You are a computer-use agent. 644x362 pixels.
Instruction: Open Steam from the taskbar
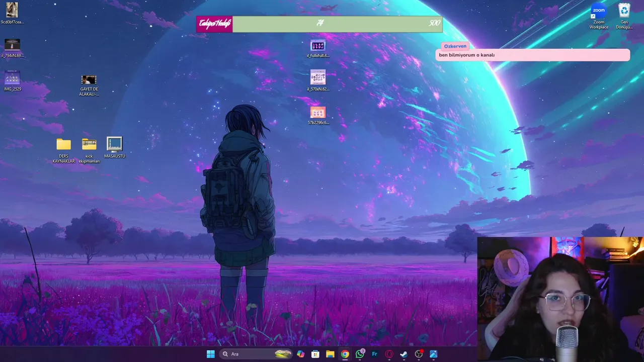tap(404, 354)
